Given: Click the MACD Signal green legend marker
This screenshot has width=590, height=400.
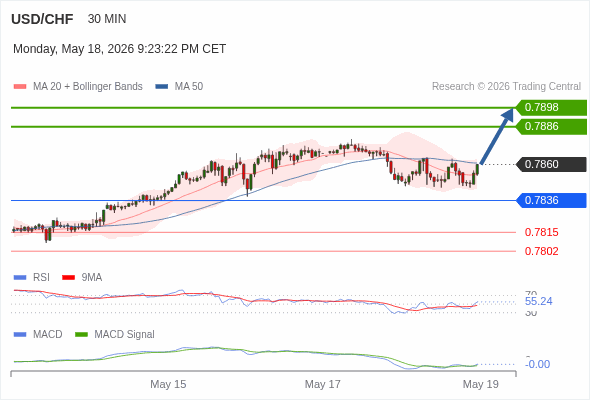Looking at the screenshot, I should [81, 335].
